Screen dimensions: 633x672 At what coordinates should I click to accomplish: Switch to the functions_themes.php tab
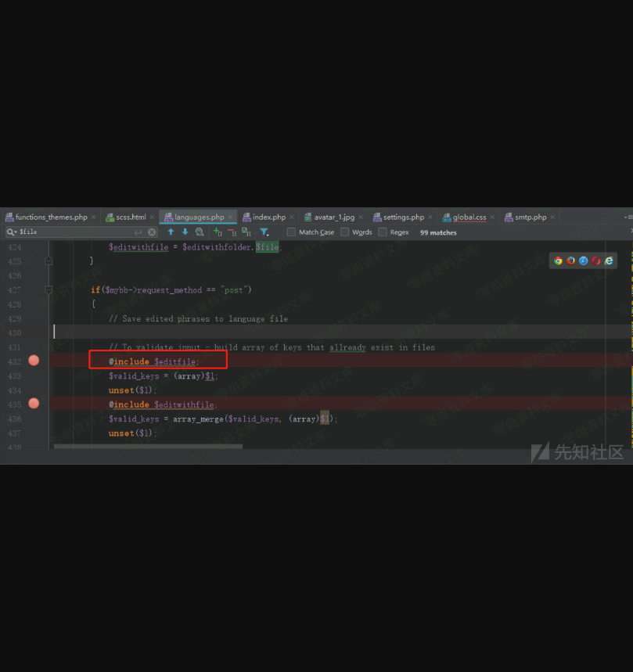pos(51,217)
